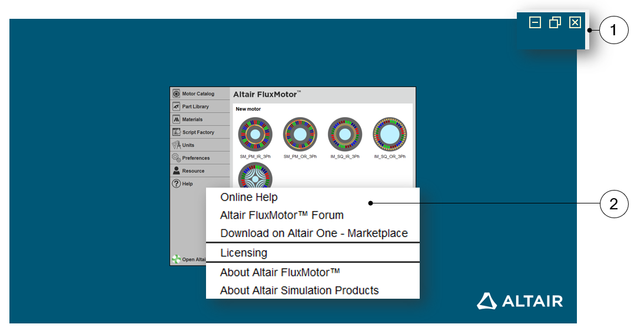This screenshot has width=644, height=334.
Task: Open the Altair FluxMotor Forum entry
Action: click(281, 215)
